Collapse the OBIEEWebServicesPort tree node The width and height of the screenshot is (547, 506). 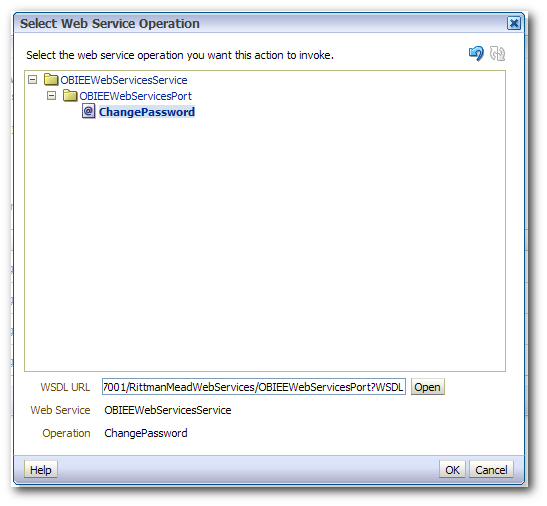click(x=51, y=95)
